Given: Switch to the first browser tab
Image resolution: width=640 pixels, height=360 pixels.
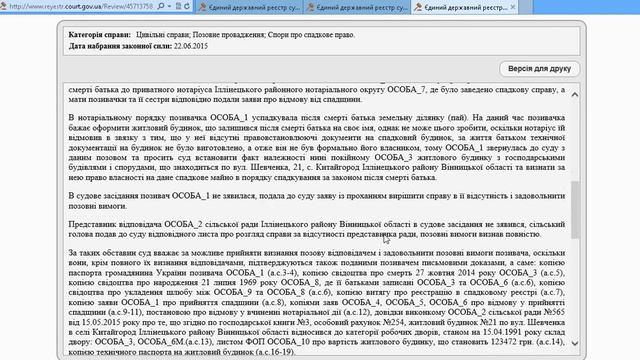Looking at the screenshot, I should [x=249, y=7].
